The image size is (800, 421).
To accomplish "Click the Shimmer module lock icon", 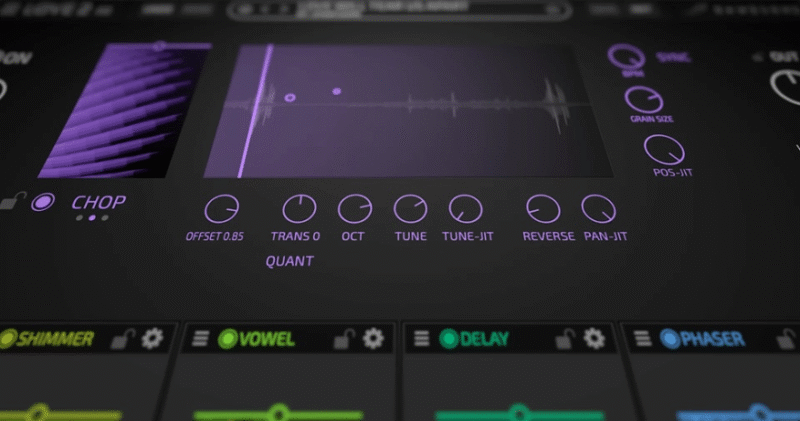I will [123, 339].
